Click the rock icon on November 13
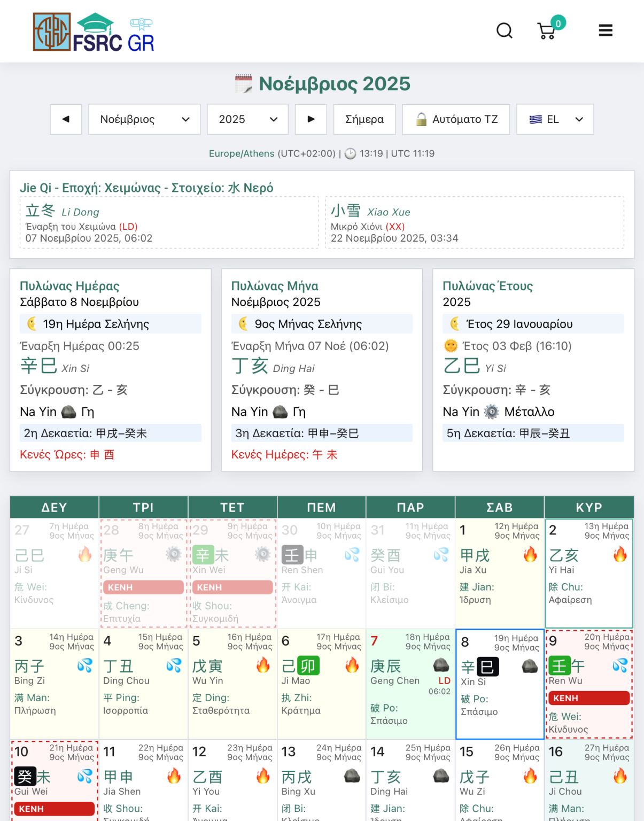644x821 pixels. (x=352, y=776)
